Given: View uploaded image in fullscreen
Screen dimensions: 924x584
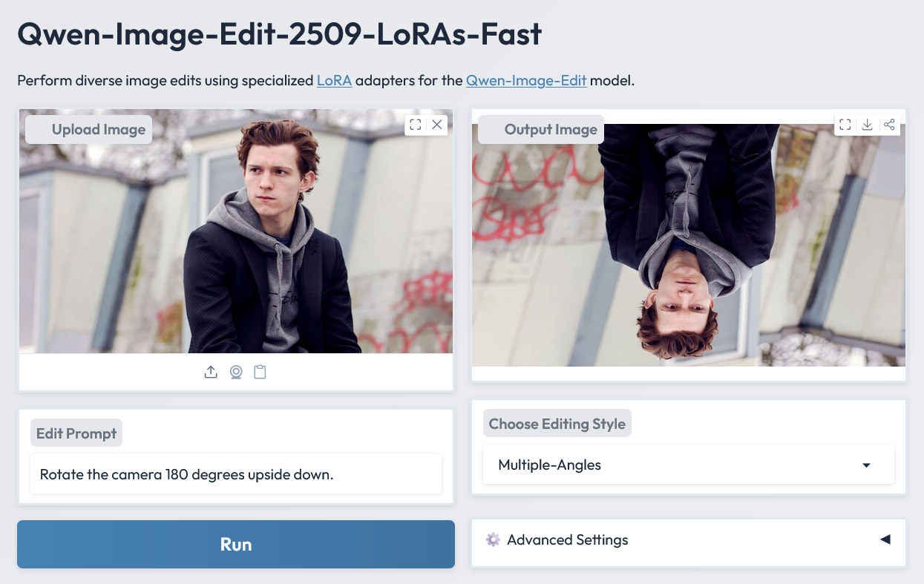Looking at the screenshot, I should [x=416, y=125].
